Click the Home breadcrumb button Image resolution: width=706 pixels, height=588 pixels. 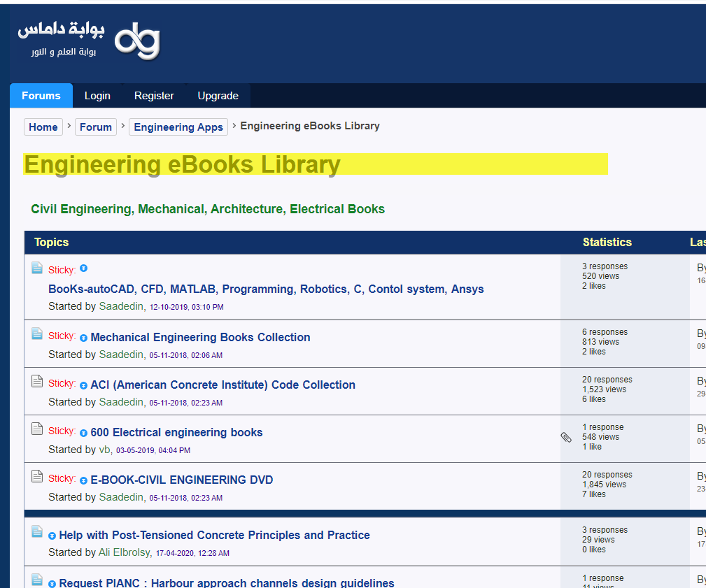[43, 127]
